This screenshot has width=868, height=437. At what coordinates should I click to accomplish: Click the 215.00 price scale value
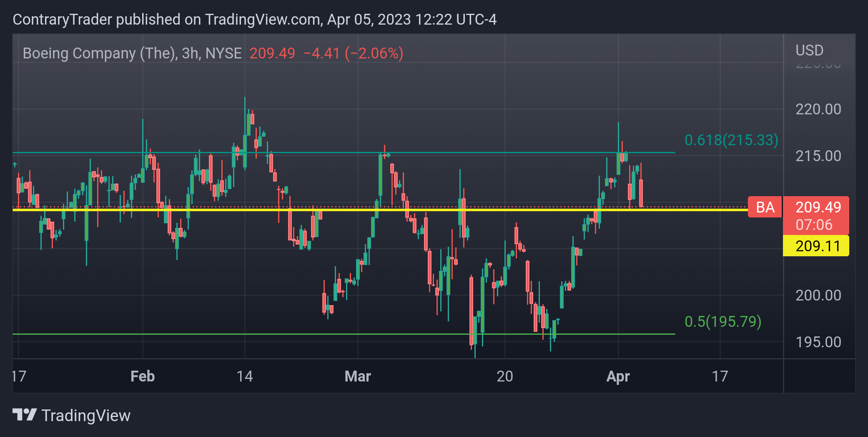pos(818,156)
